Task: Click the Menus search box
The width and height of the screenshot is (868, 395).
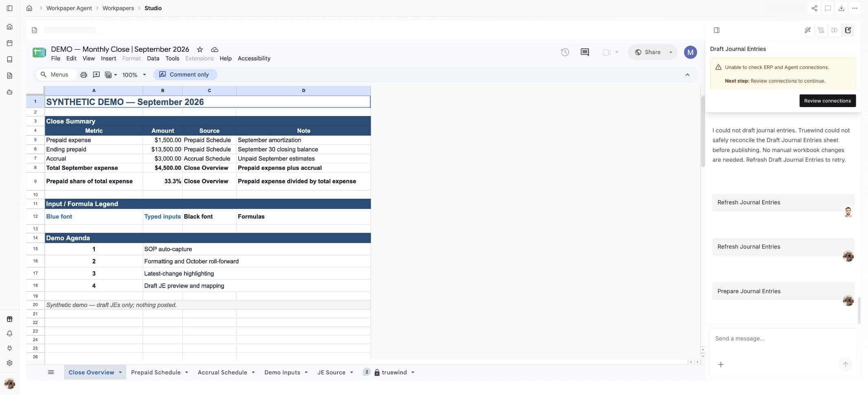Action: 56,75
